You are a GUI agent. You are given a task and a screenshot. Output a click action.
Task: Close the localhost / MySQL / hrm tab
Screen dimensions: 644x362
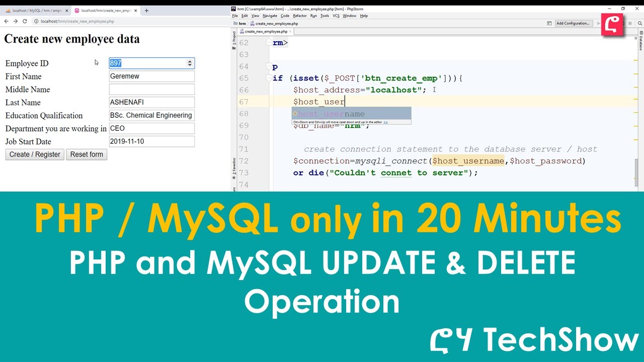tap(67, 10)
